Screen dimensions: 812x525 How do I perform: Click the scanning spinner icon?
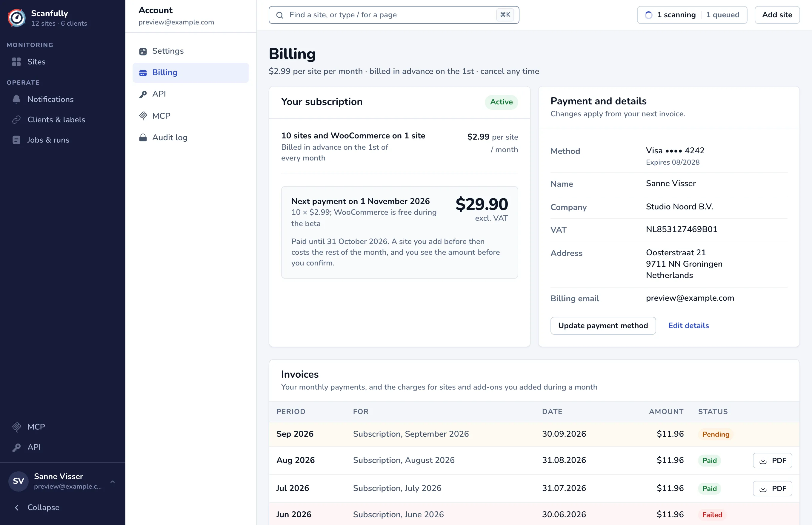pos(649,15)
